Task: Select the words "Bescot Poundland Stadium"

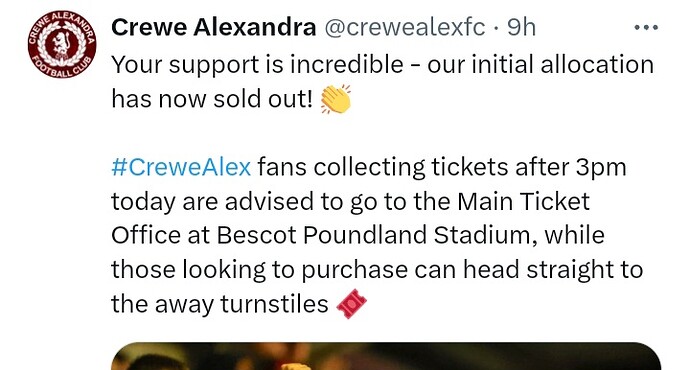Action: (x=377, y=235)
